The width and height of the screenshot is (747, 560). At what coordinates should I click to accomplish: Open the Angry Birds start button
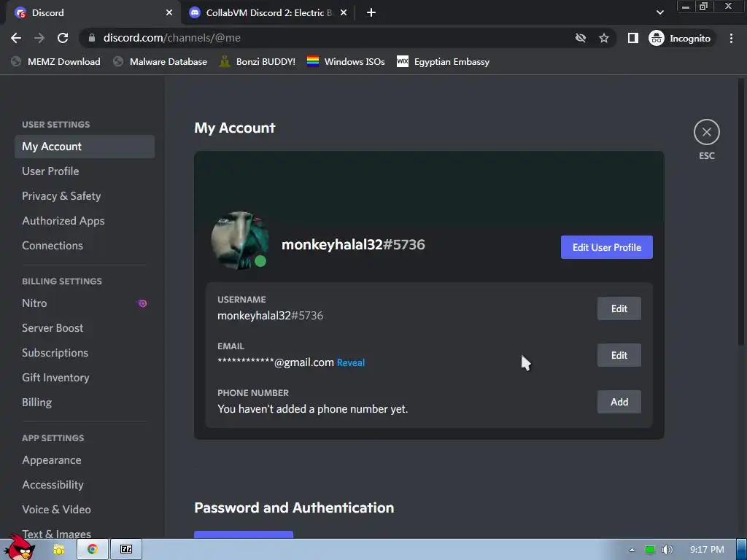(x=20, y=548)
